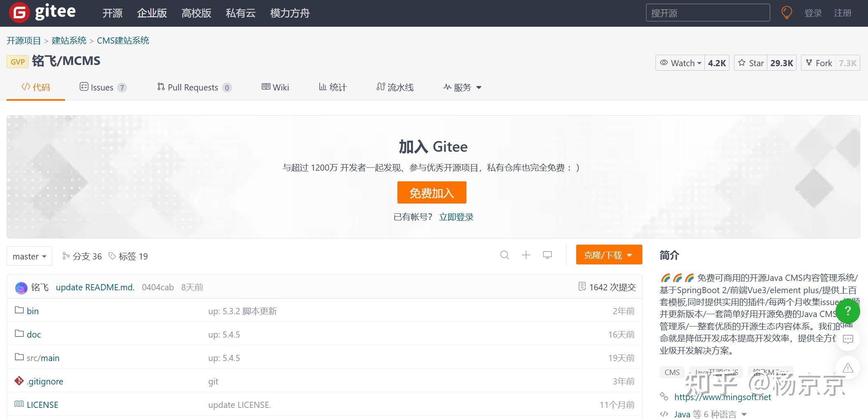Open the Wiki tab

(x=275, y=87)
